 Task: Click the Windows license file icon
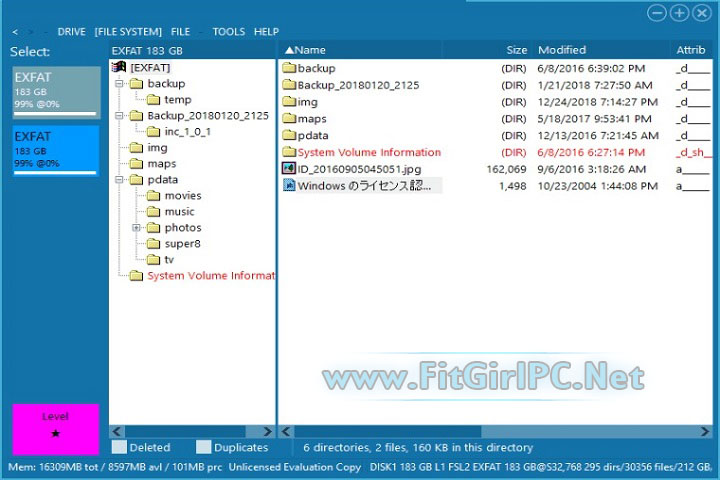click(x=289, y=186)
